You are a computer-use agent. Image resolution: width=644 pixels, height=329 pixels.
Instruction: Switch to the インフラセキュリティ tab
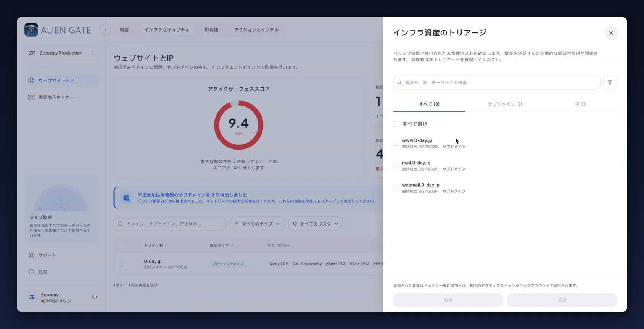coord(166,30)
